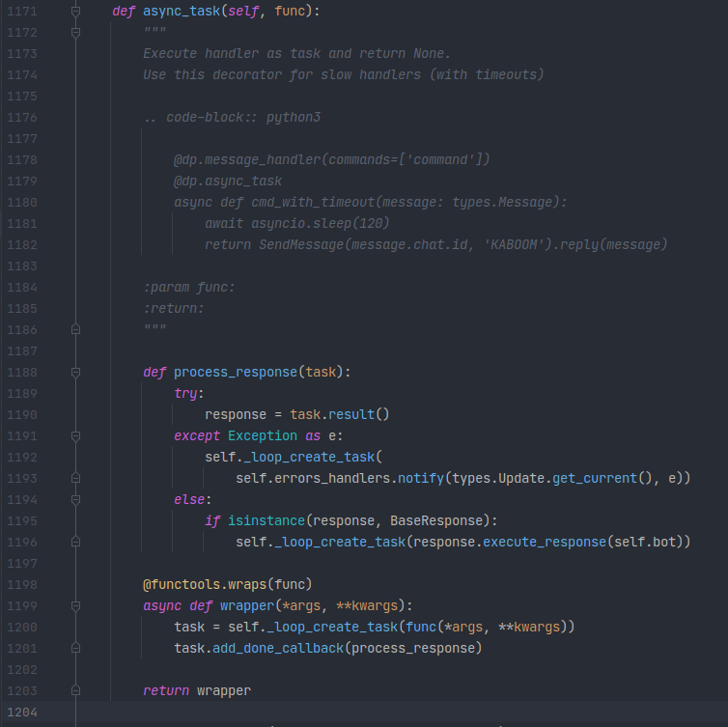Click 'cmd_with_timeout' in the docstring example
This screenshot has width=728, height=727.
313,203
